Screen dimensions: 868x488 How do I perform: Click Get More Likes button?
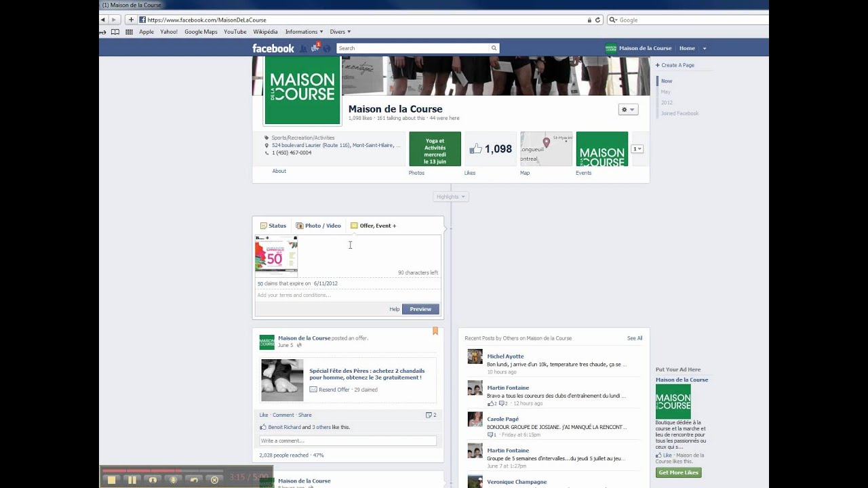[x=679, y=472]
